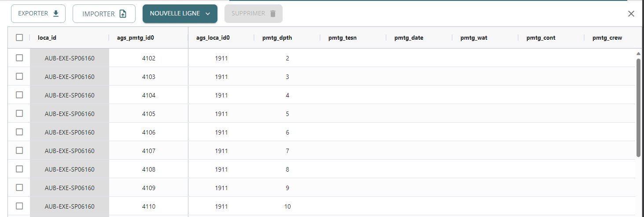Select the checkbox for row 4105

pos(19,113)
